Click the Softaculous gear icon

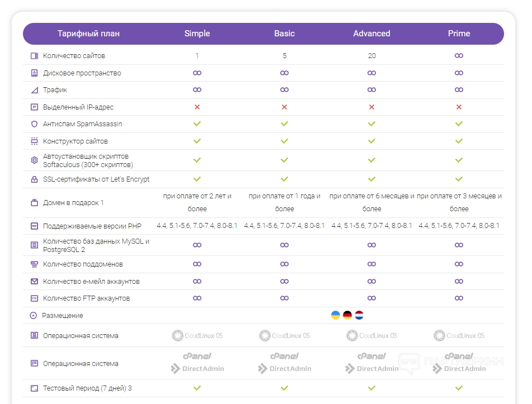[34, 160]
